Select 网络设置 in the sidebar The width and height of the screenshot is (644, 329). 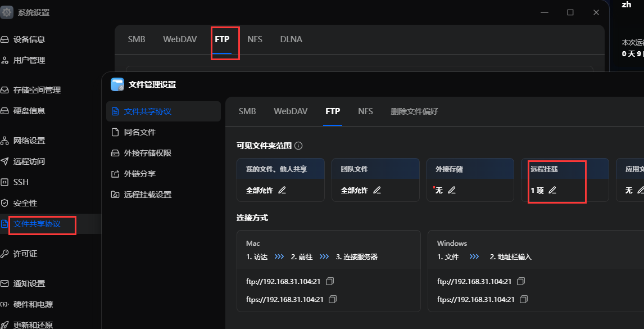tap(29, 141)
